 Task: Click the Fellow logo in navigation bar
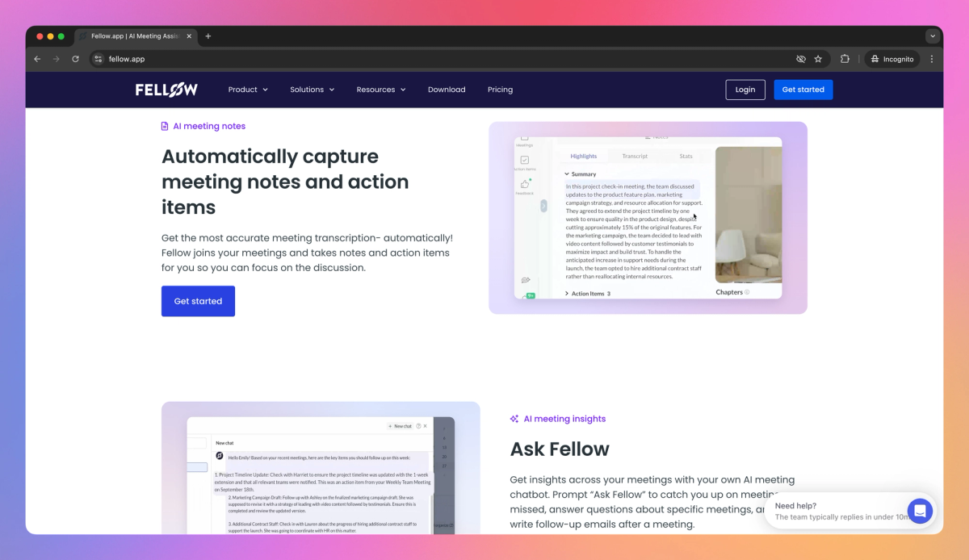pyautogui.click(x=166, y=90)
